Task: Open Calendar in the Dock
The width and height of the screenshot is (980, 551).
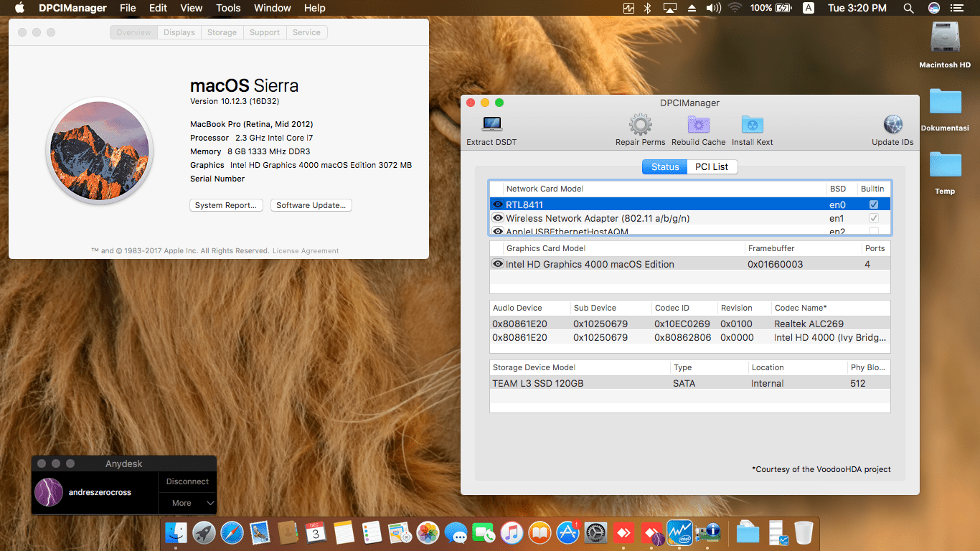Action: (x=316, y=532)
